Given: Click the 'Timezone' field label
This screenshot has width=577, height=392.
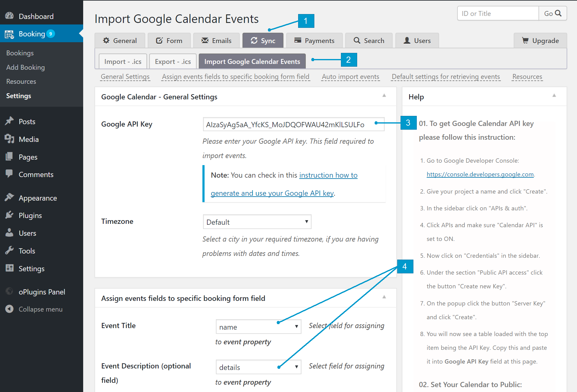Looking at the screenshot, I should point(117,221).
